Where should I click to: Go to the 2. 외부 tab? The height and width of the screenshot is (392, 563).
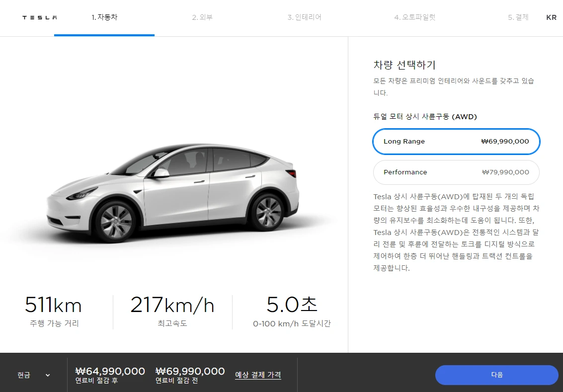coord(203,17)
